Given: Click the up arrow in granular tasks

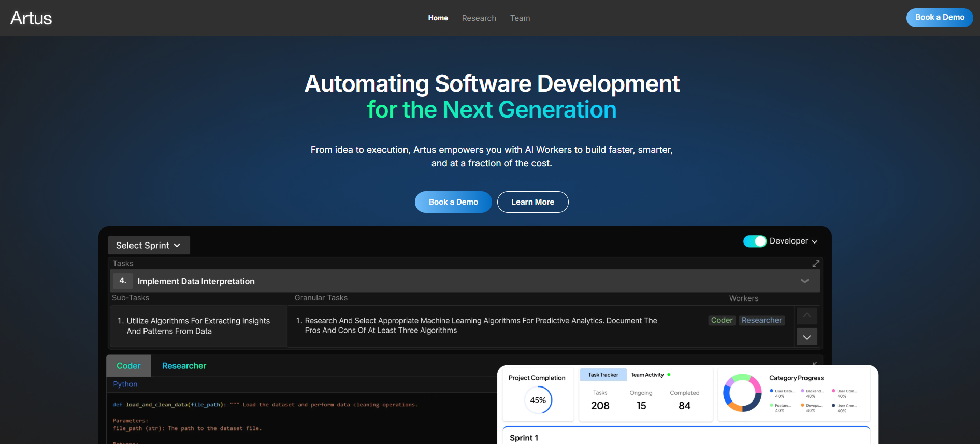Looking at the screenshot, I should coord(806,316).
